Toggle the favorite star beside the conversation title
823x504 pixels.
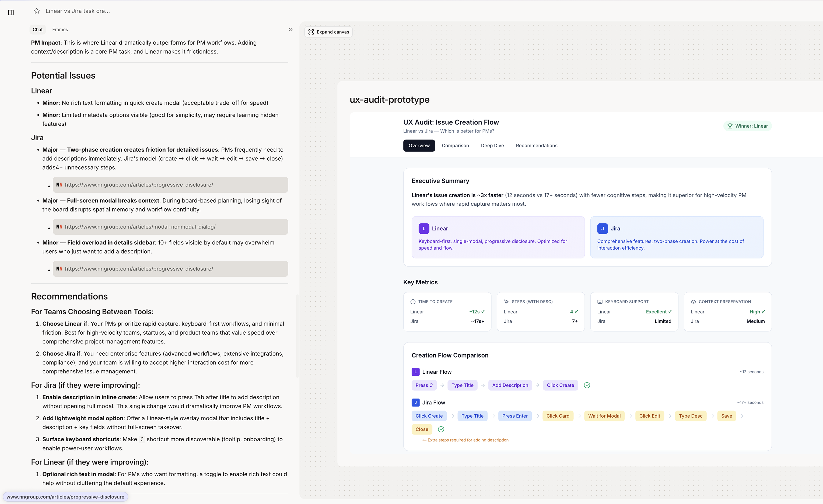[37, 11]
